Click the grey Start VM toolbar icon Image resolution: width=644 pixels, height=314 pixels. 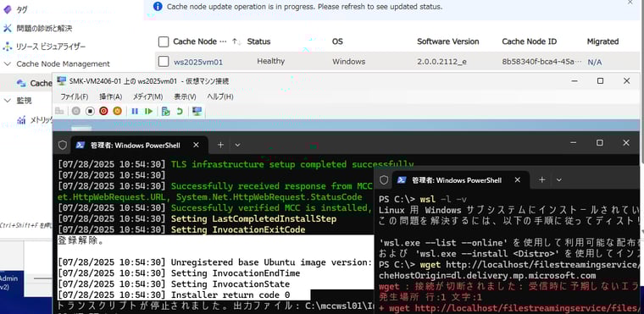76,111
